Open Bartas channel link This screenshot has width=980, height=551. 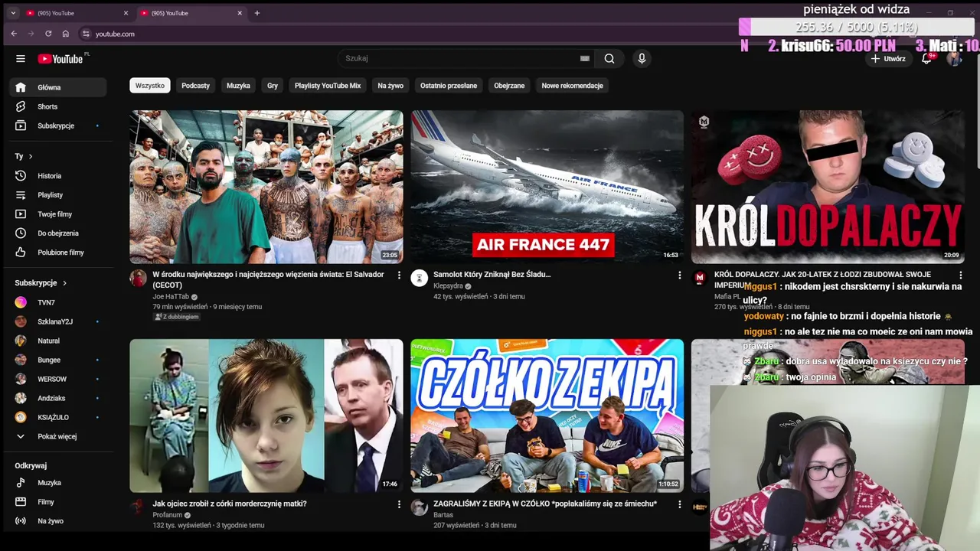443,515
